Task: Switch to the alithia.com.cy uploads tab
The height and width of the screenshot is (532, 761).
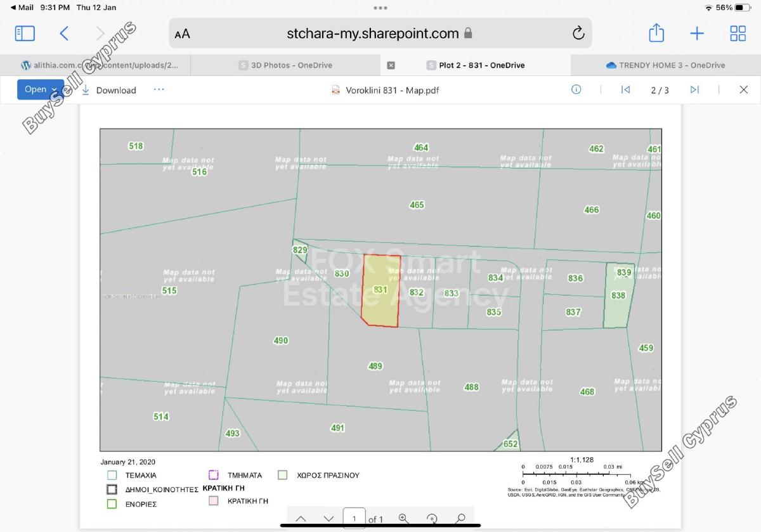Action: (x=95, y=65)
